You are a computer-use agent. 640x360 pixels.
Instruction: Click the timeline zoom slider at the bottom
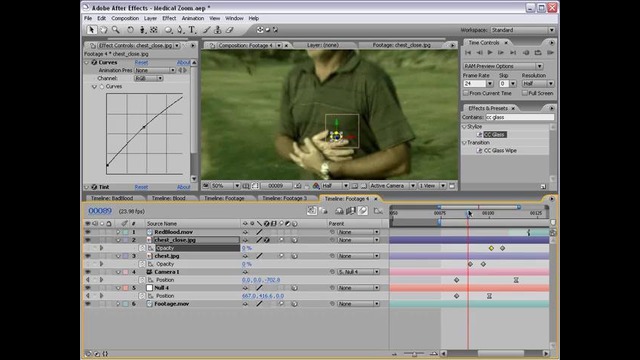click(x=414, y=354)
